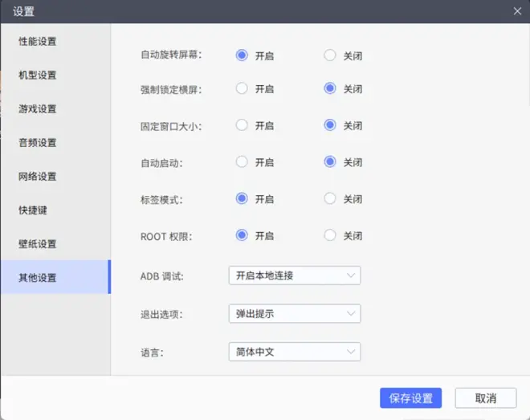Click the 设置 title text
This screenshot has width=530, height=420.
(x=23, y=11)
